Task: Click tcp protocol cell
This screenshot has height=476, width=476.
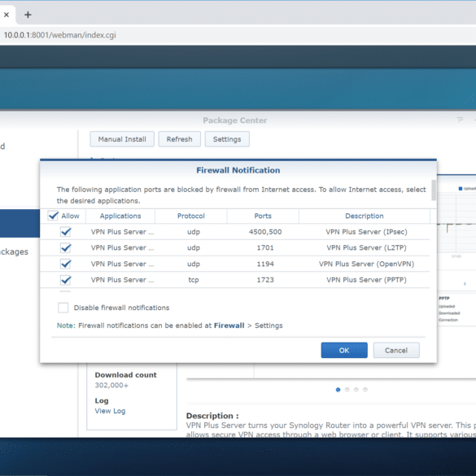Action: tap(194, 280)
